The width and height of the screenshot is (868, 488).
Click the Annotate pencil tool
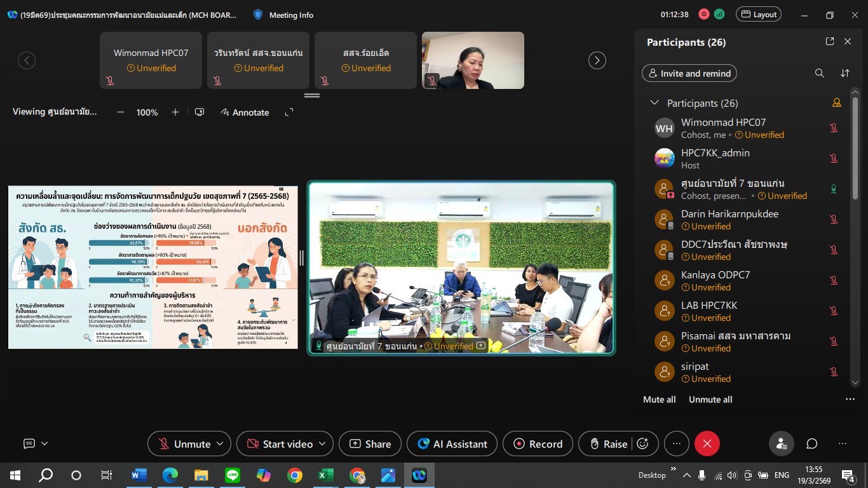point(245,112)
